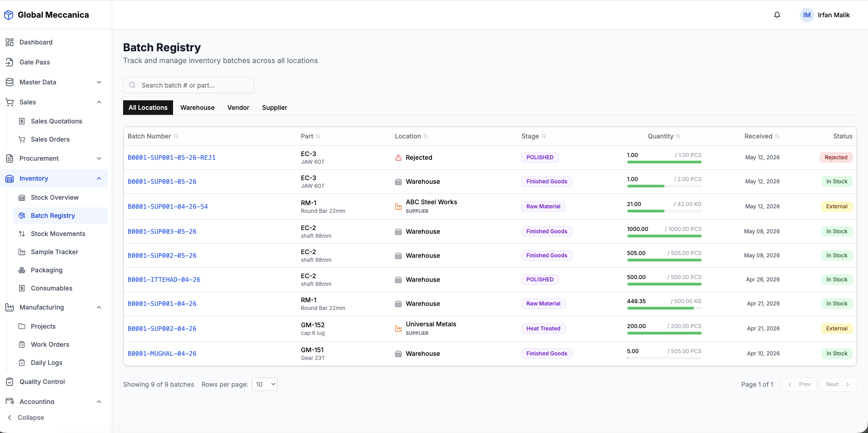868x433 pixels.
Task: Click the Projects folder icon
Action: tap(22, 326)
